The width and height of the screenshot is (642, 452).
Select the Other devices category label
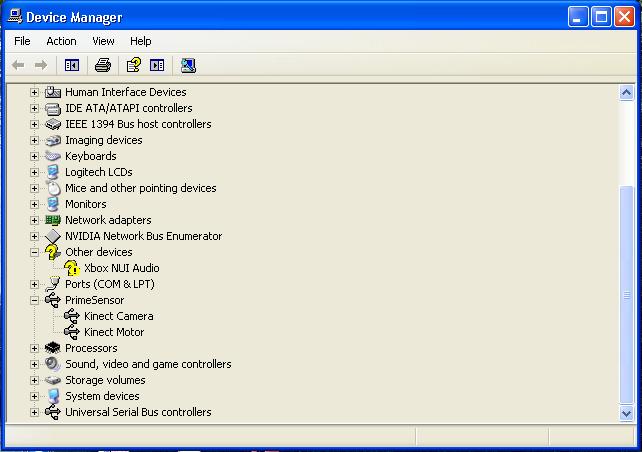tap(99, 252)
